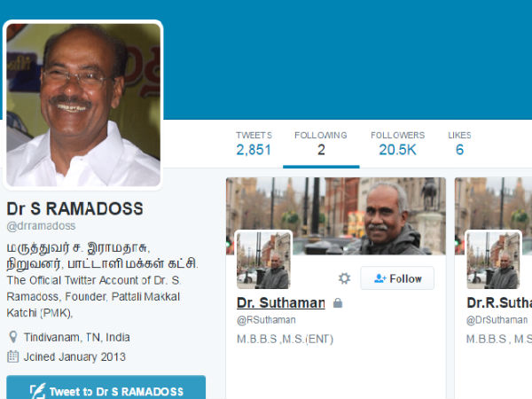
Task: Click the add-person icon inside the Follow button
Action: click(x=380, y=278)
